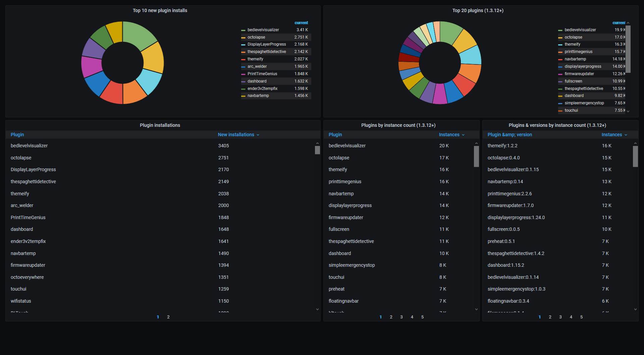Viewport: 644px width, 355px height.
Task: Click the themeify legend color in Top 20 panel
Action: tap(560, 45)
